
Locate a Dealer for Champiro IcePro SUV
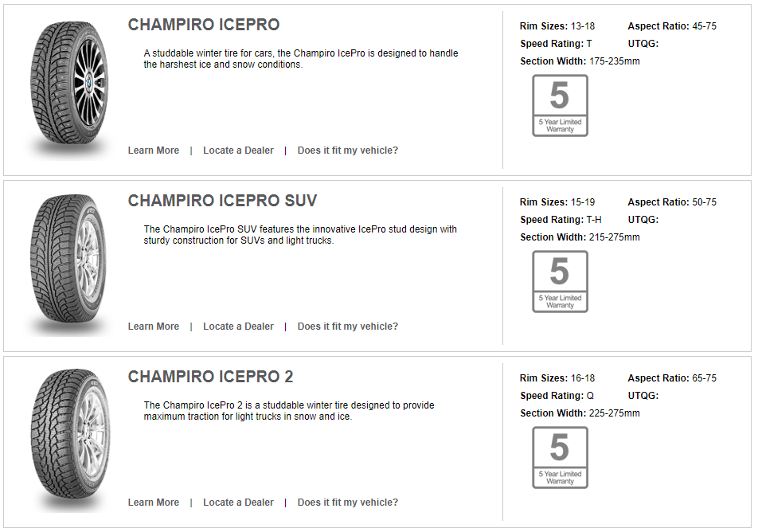coord(238,327)
